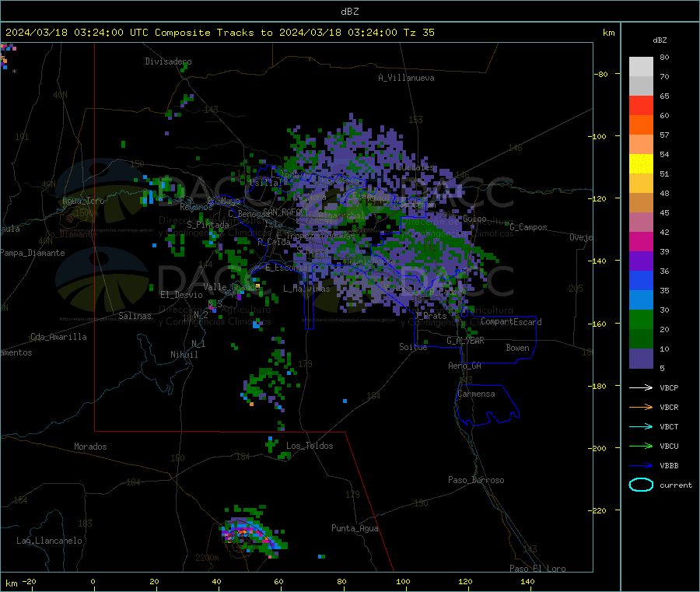Click the strong echo cell near 2200m
This screenshot has height=592, width=700.
[251, 534]
